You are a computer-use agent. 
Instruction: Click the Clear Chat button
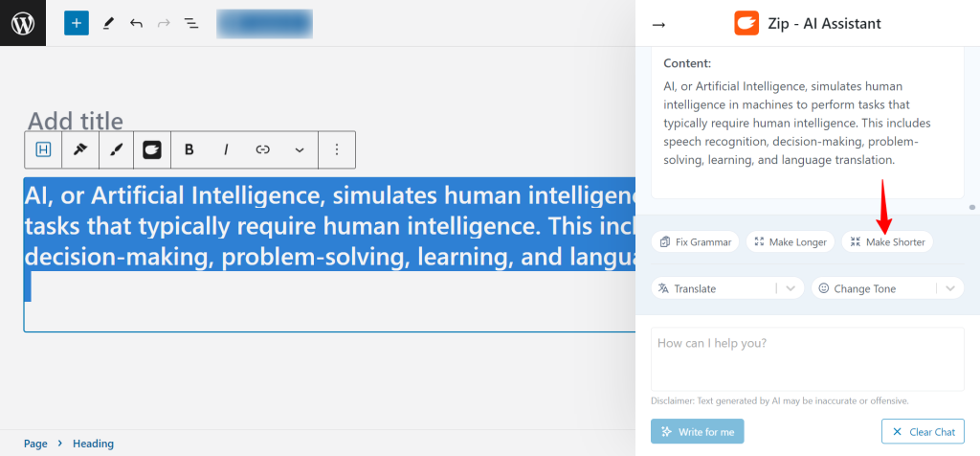(924, 432)
